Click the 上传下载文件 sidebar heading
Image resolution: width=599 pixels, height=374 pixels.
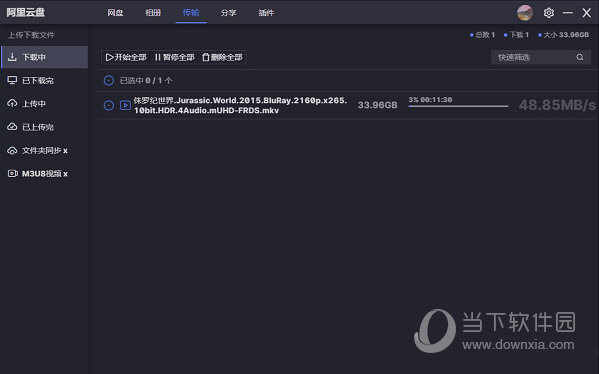(31, 35)
